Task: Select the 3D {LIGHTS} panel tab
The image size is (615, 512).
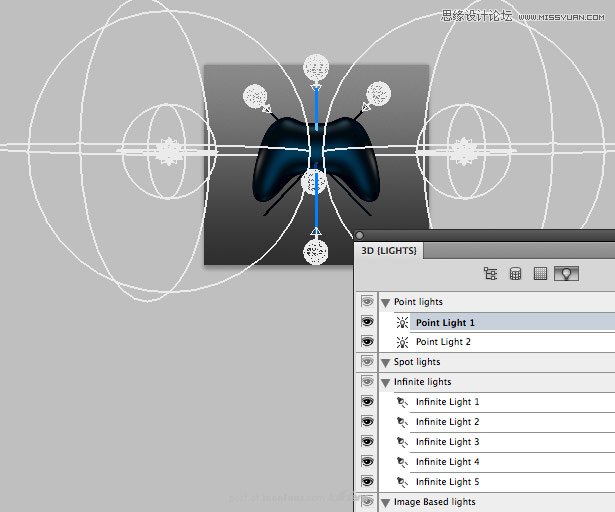Action: tap(389, 250)
